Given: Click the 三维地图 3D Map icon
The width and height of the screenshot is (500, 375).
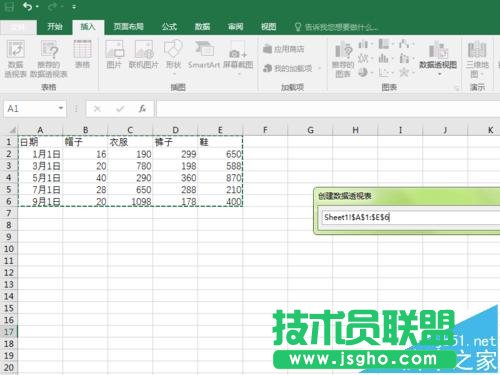Looking at the screenshot, I should click(x=477, y=59).
